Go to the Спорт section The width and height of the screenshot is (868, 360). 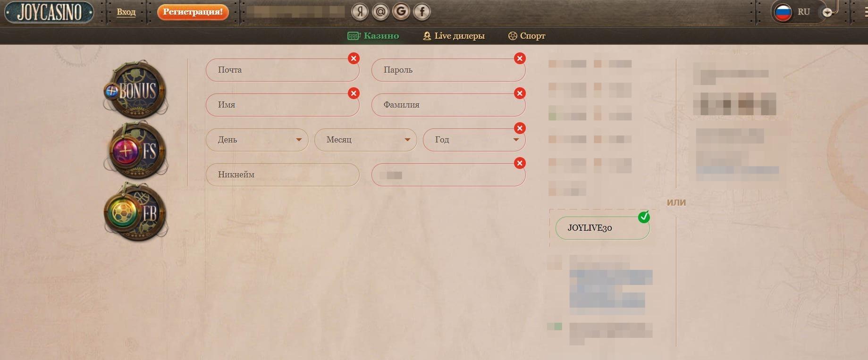[527, 36]
